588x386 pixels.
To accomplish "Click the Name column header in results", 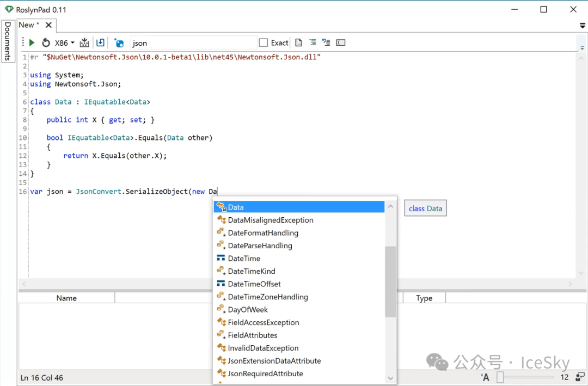I will 66,298.
